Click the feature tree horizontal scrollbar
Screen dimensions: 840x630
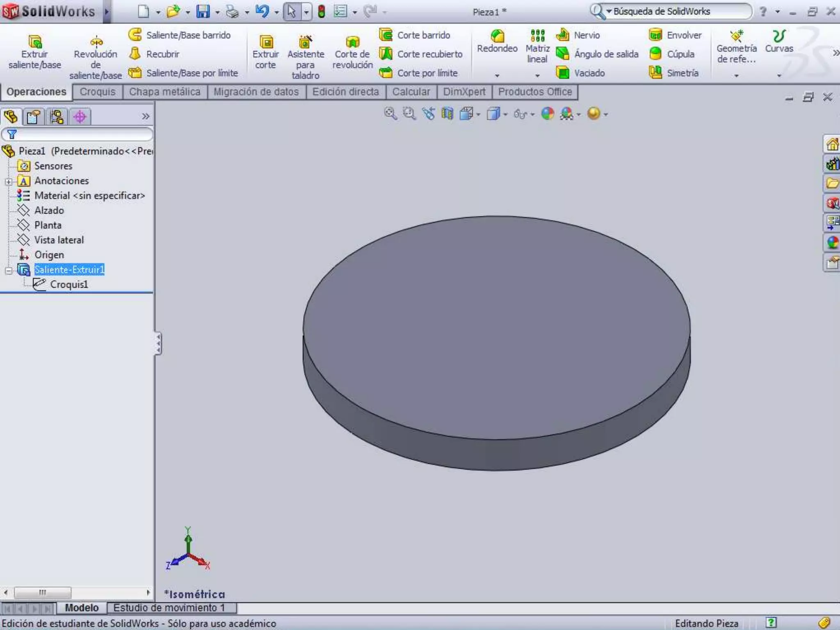point(43,592)
